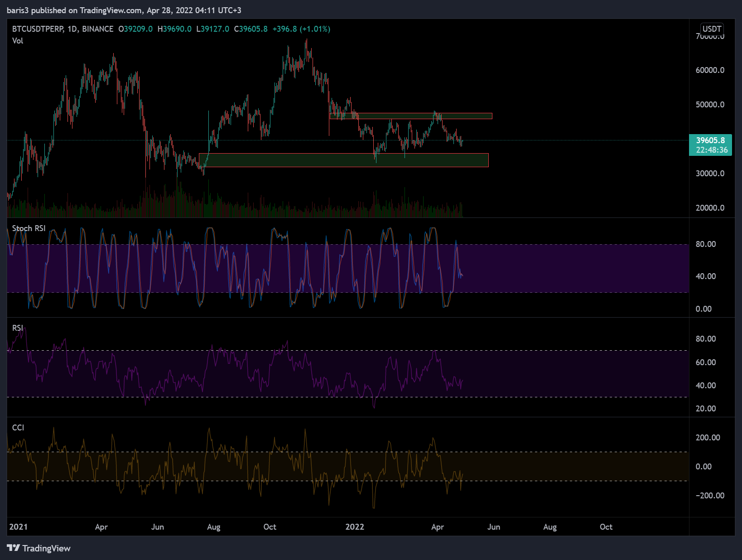The width and height of the screenshot is (742, 560).
Task: Click the close value C39605.8
Action: click(251, 29)
